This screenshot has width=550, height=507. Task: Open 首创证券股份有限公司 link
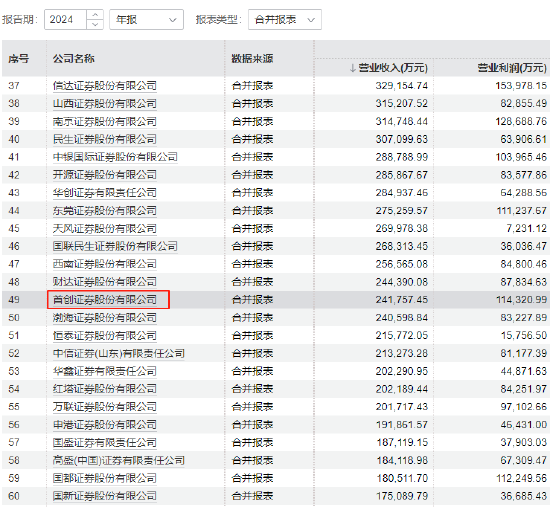[x=105, y=300]
